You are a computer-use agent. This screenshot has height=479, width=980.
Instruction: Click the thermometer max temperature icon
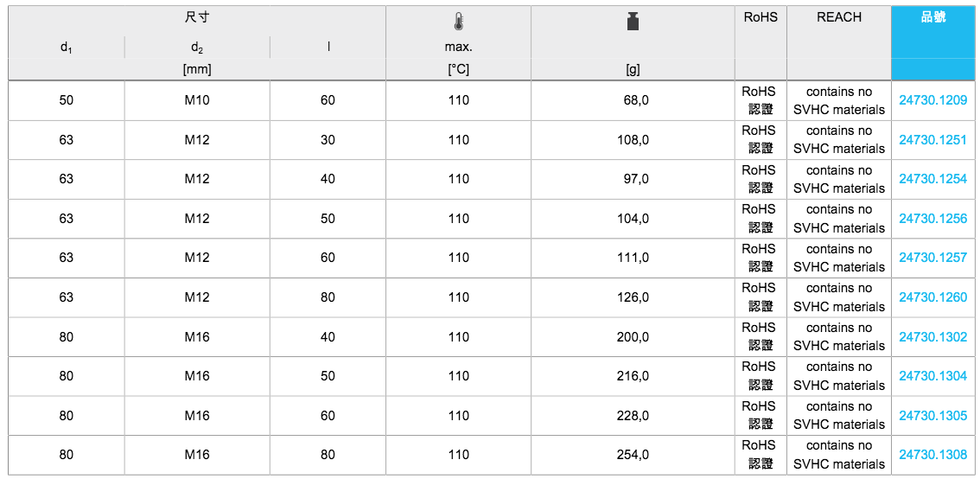pyautogui.click(x=458, y=22)
